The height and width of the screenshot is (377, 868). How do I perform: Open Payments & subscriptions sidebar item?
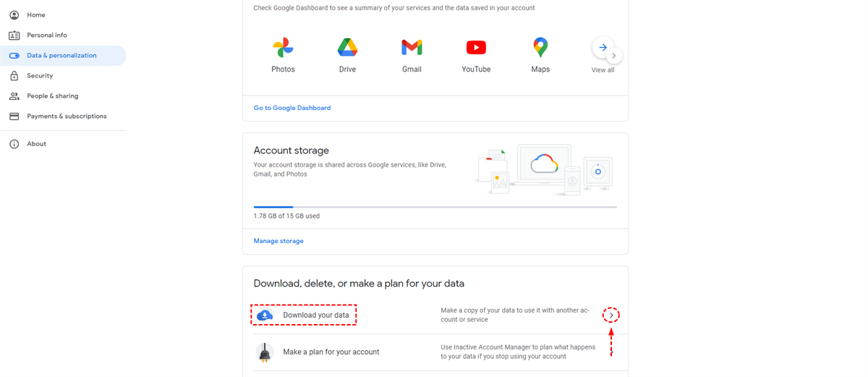(67, 116)
